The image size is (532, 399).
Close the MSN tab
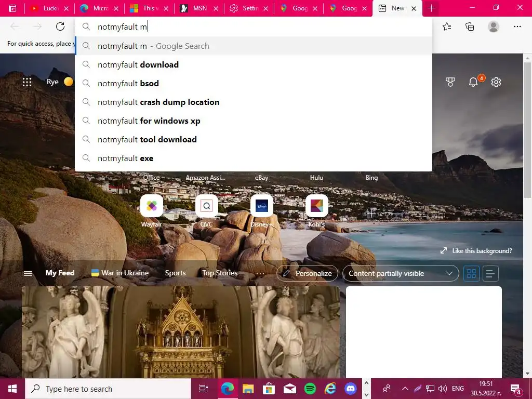tap(216, 8)
